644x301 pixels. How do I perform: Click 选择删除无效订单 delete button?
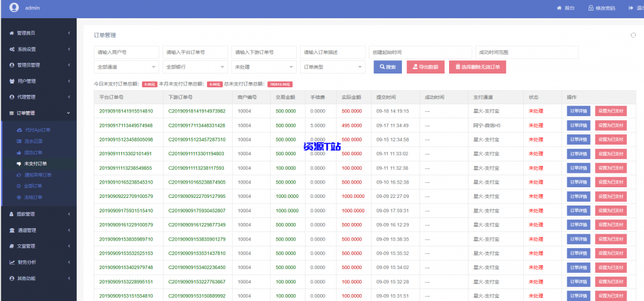[477, 67]
